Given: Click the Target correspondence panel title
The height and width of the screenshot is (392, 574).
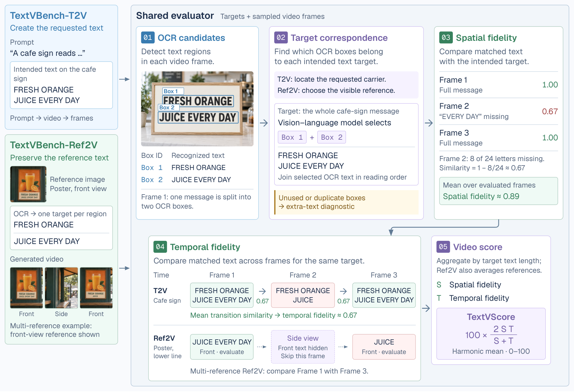Looking at the screenshot, I should point(339,38).
